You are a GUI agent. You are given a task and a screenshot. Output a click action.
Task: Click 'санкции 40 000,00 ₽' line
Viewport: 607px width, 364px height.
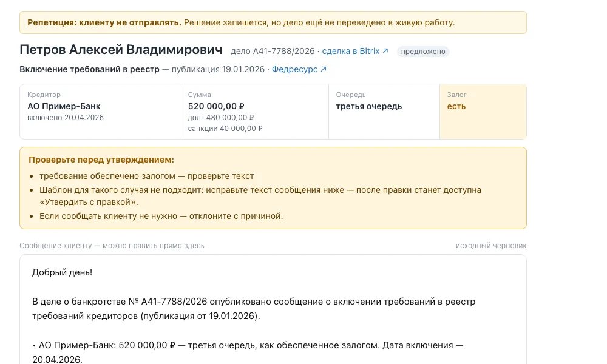click(225, 129)
